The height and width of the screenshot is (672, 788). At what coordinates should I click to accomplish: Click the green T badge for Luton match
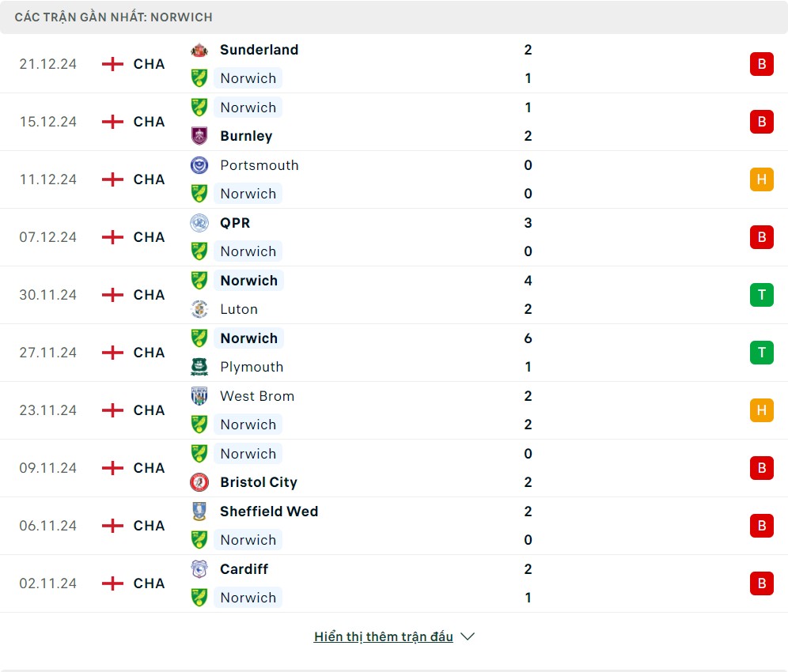[761, 295]
